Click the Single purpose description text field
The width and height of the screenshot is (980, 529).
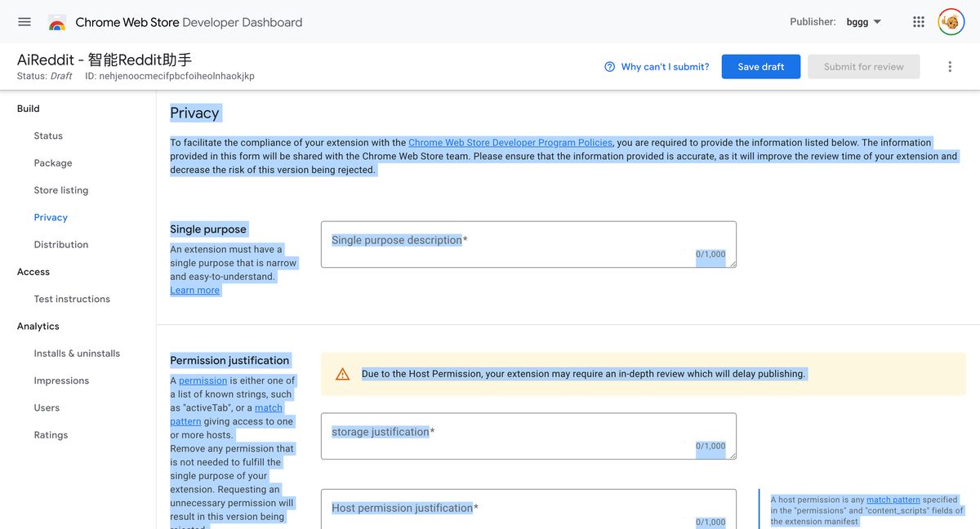coord(528,243)
